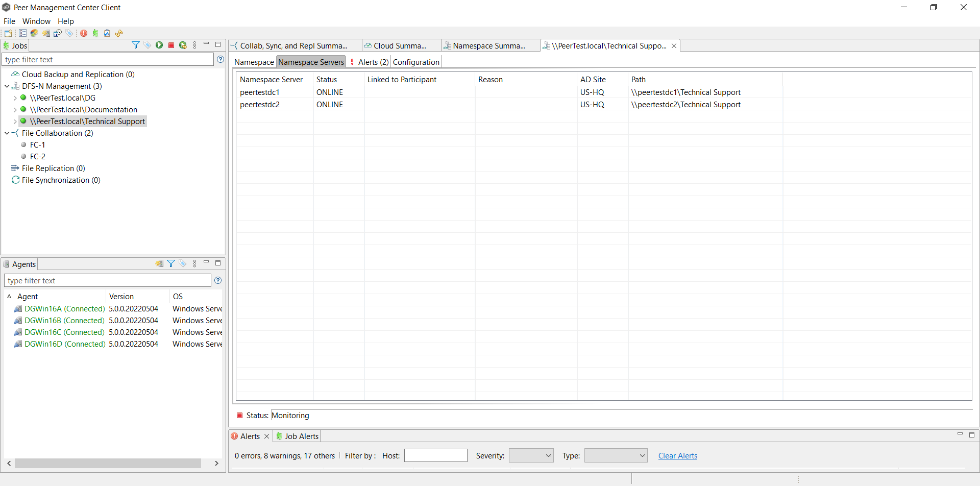This screenshot has height=486, width=980.
Task: Minimize the Agents panel
Action: click(x=206, y=263)
